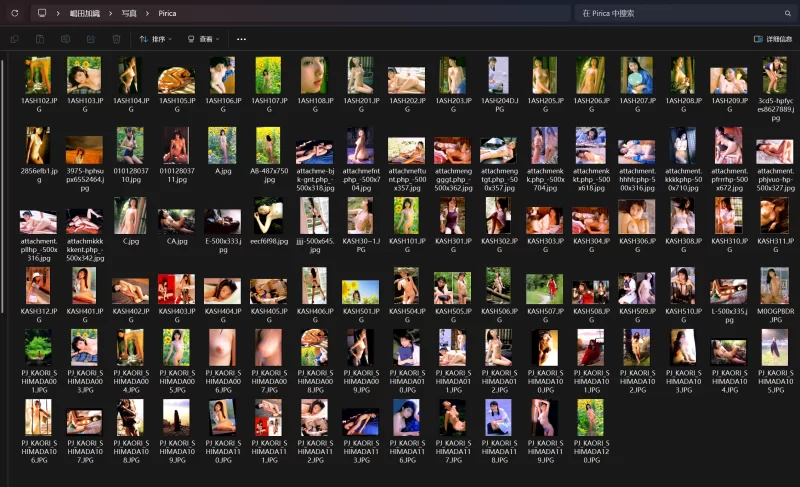This screenshot has height=487, width=800.
Task: Click the filename text KASH312.JPG
Action: [x=39, y=315]
